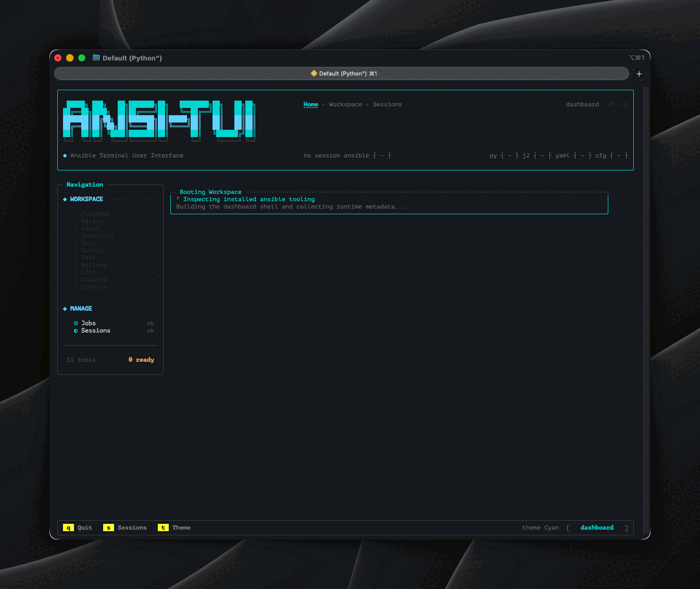This screenshot has width=700, height=589.
Task: Collapse the WORKSPACE section diamond
Action: click(65, 199)
